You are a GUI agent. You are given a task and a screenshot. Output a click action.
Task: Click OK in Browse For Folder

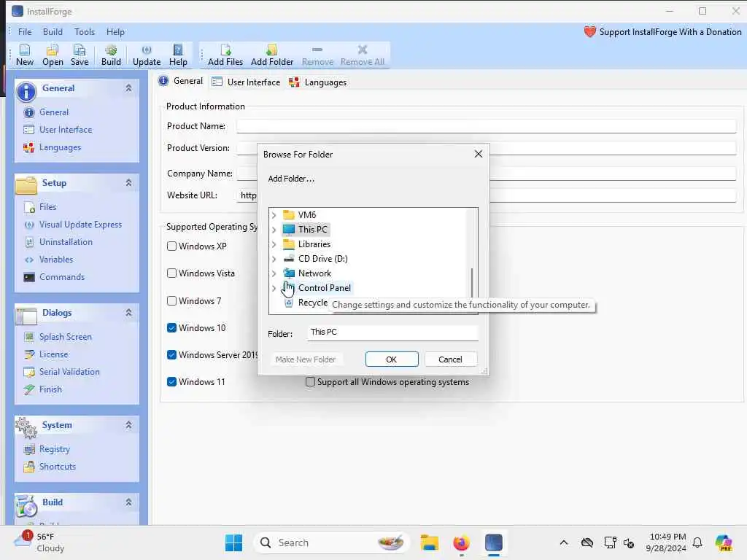point(392,359)
